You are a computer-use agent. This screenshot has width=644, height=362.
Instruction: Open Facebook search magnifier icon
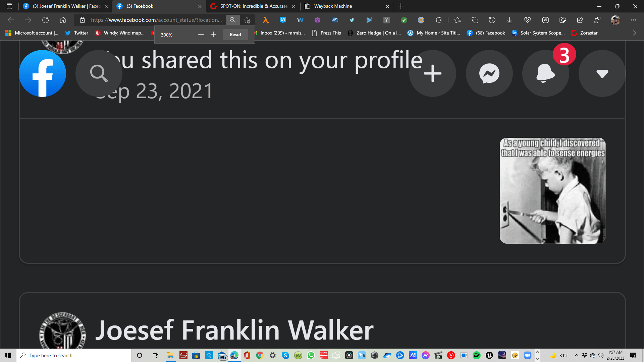[99, 73]
